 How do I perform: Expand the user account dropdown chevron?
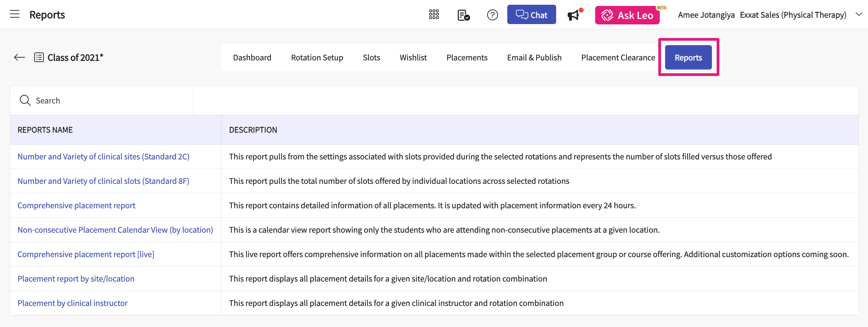[858, 15]
